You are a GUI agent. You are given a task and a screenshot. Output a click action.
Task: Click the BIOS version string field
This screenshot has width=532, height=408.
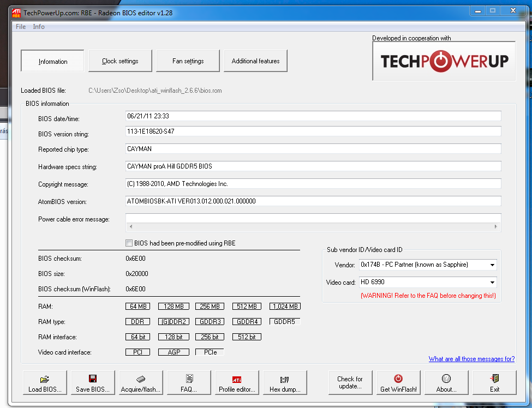pyautogui.click(x=313, y=131)
